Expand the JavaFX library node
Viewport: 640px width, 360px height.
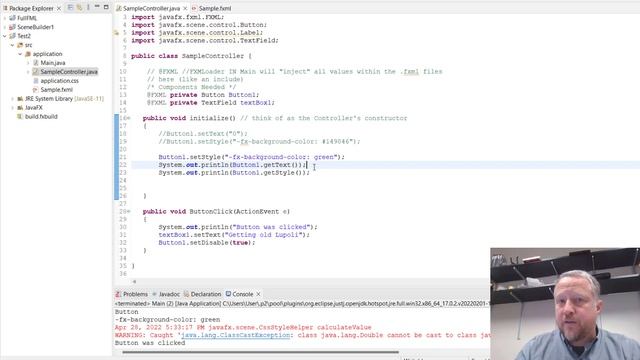coord(12,108)
